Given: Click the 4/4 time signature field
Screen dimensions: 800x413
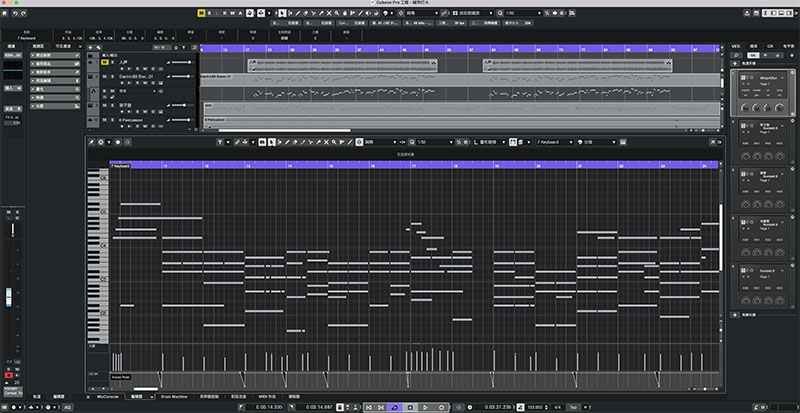Looking at the screenshot, I should (557, 407).
